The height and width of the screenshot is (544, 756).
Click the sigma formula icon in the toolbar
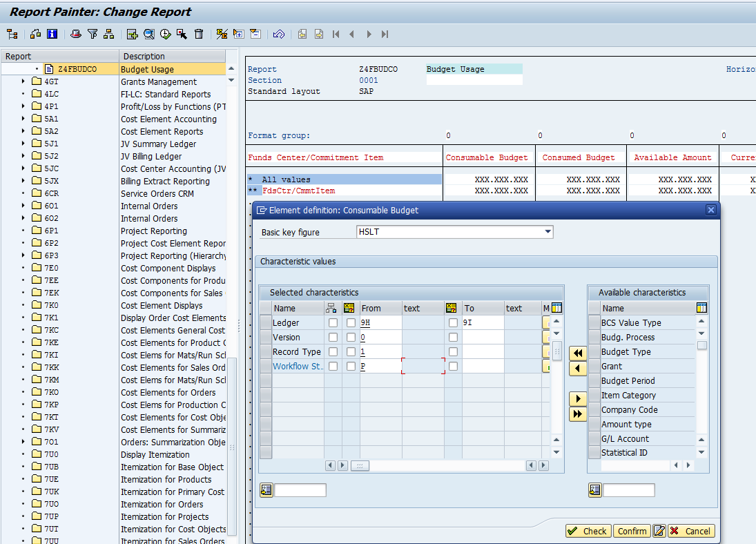pos(222,35)
